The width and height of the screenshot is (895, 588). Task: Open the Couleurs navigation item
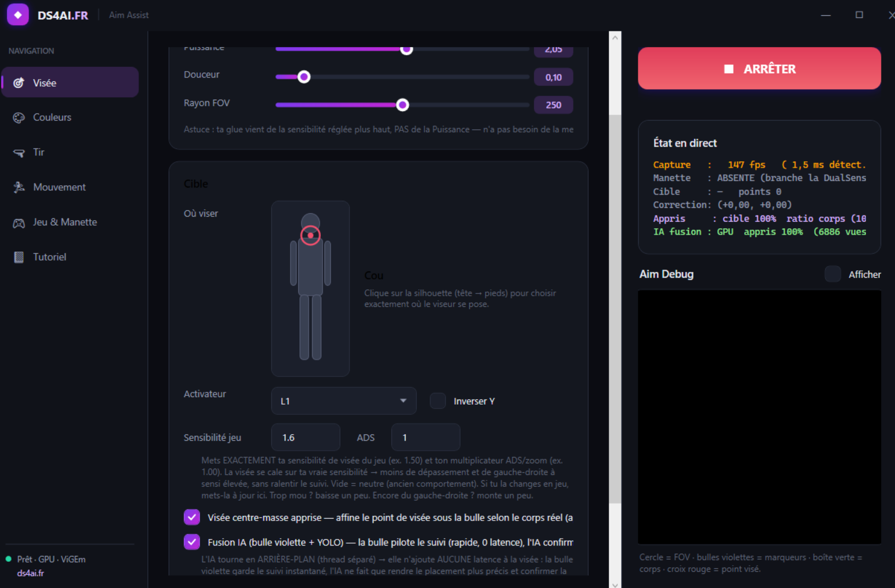click(x=70, y=117)
